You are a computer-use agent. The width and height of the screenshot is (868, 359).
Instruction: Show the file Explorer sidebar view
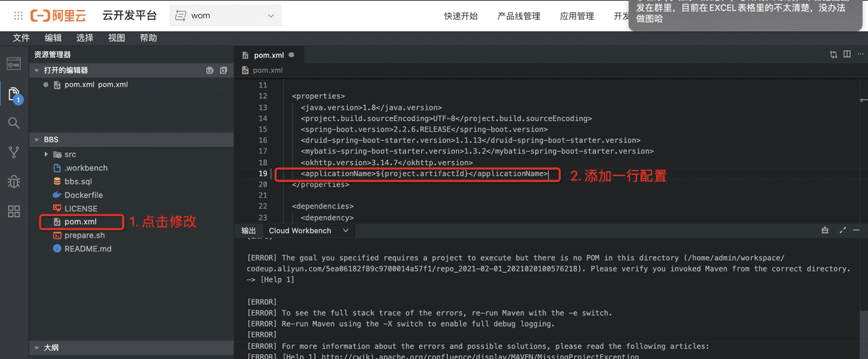pyautogui.click(x=14, y=94)
